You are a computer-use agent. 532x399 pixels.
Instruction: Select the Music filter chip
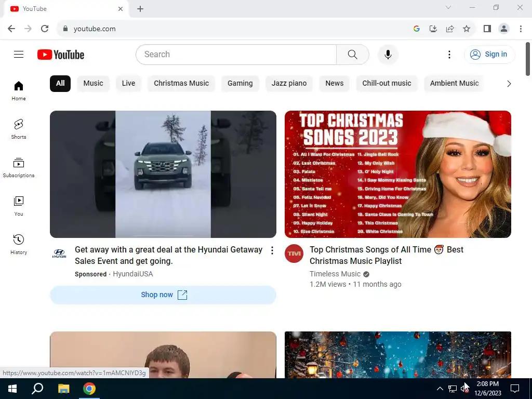click(x=94, y=84)
